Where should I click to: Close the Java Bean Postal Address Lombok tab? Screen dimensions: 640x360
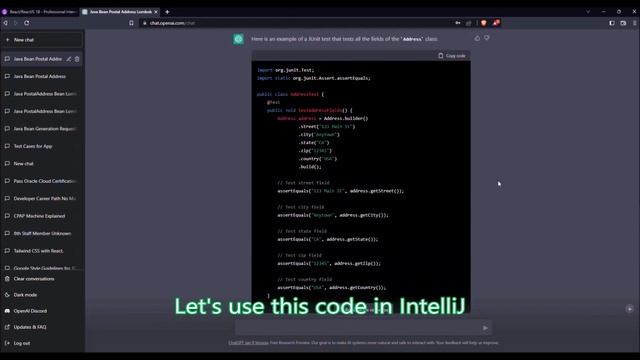[156, 12]
